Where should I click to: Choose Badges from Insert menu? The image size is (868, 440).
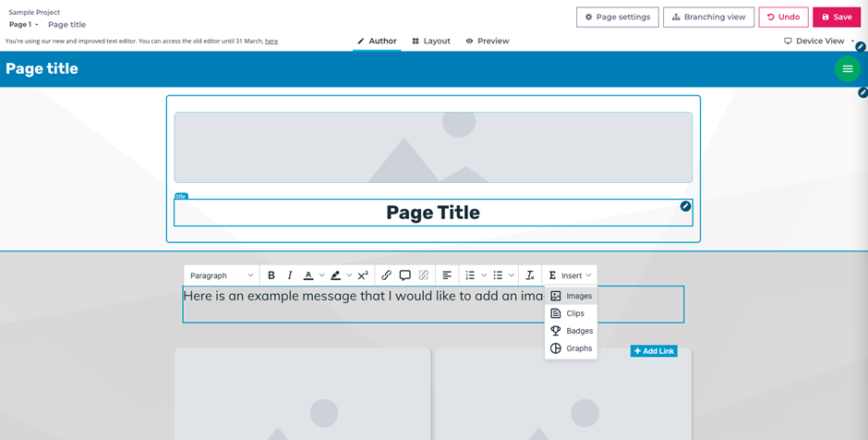click(571, 331)
